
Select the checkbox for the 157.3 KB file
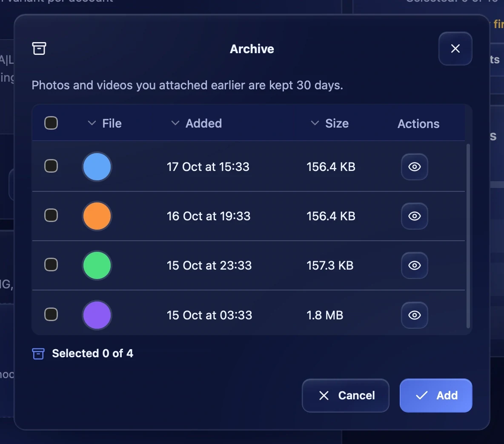click(x=51, y=265)
